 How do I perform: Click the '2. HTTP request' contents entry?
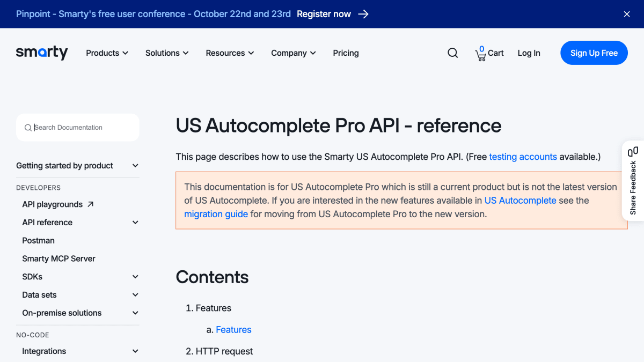[x=219, y=351]
